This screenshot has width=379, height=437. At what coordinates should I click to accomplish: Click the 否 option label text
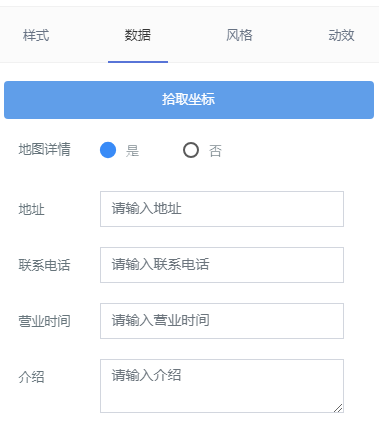pyautogui.click(x=215, y=151)
